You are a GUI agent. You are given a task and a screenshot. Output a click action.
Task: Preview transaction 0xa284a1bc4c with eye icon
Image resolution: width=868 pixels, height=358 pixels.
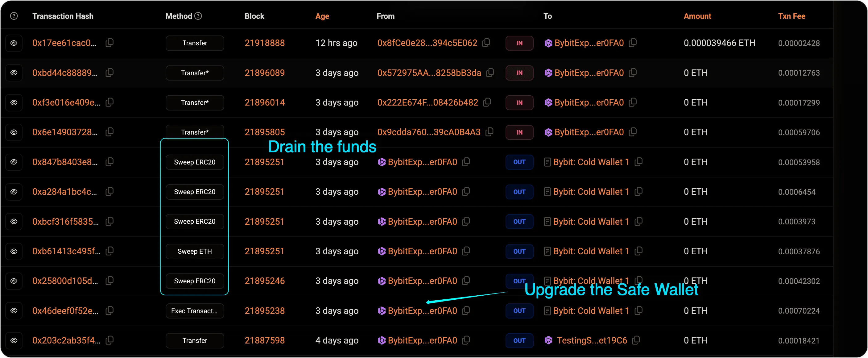pos(14,192)
